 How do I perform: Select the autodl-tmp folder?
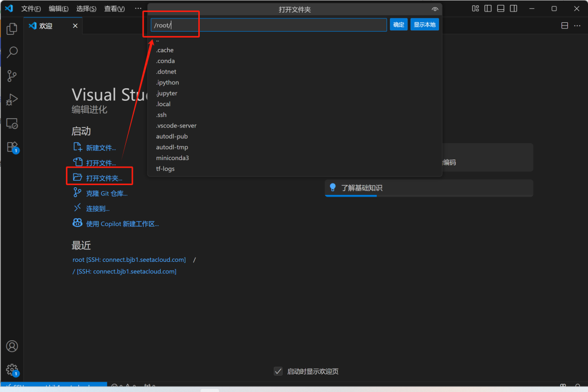point(295,147)
